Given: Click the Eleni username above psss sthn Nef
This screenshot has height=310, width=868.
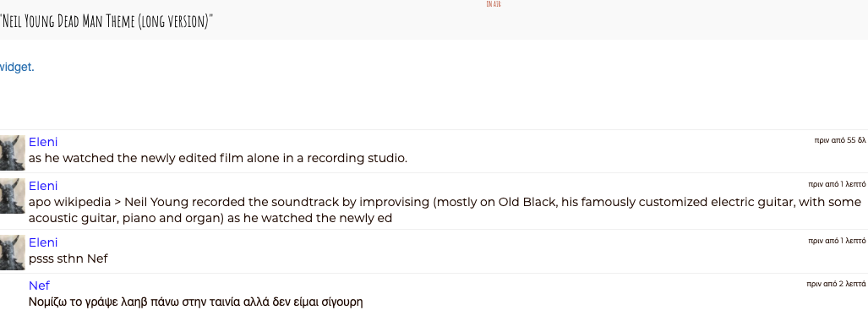Looking at the screenshot, I should click(x=43, y=242).
